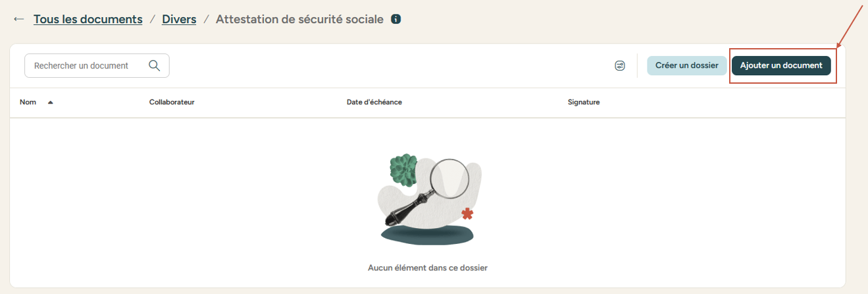
Task: Click the back arrow beside the breadcrumb
Action: point(19,20)
